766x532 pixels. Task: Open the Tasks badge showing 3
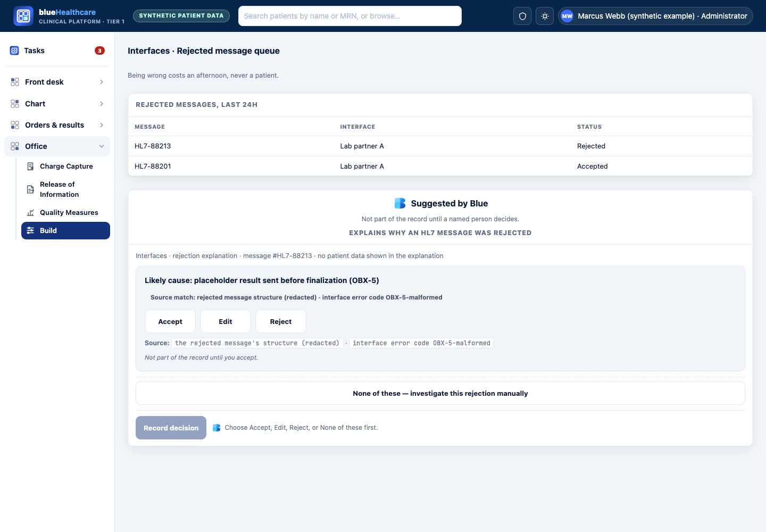(99, 51)
